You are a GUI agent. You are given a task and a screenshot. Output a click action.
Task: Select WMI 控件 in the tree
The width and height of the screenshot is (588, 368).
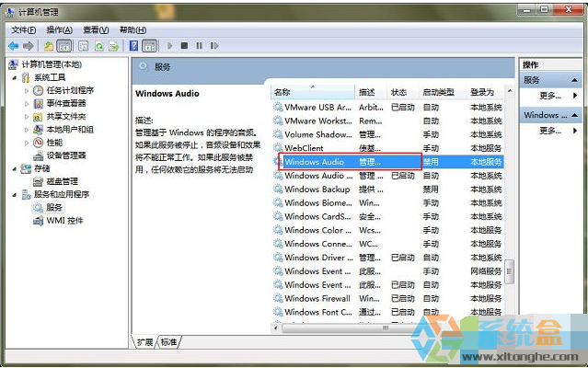coord(65,221)
